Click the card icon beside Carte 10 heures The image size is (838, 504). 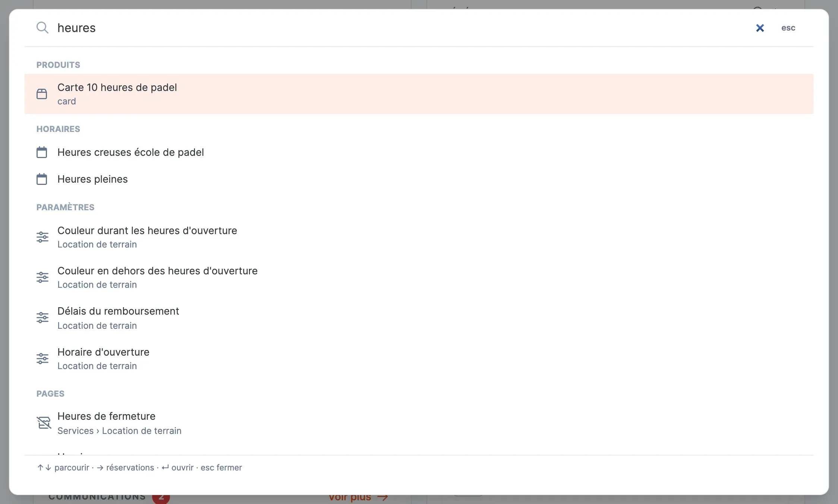[42, 94]
